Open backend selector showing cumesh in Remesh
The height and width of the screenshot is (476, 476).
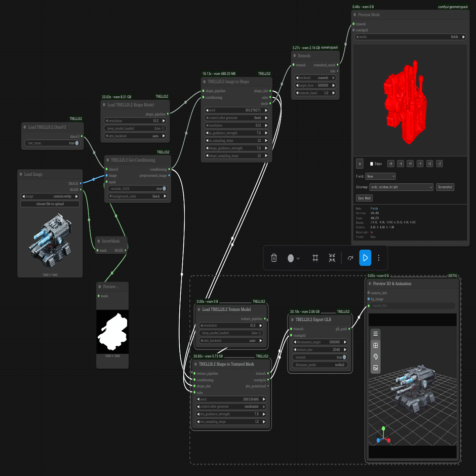(315, 77)
